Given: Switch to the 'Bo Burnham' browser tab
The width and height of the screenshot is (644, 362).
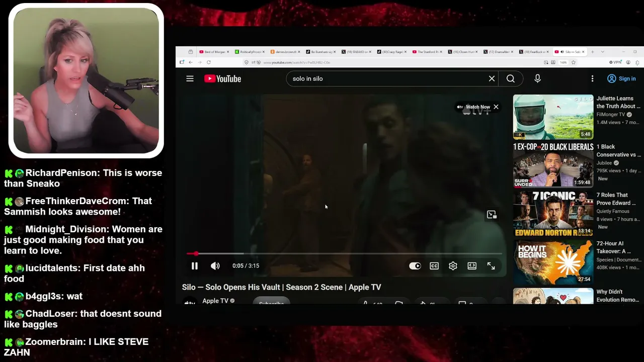Looking at the screenshot, I should tap(320, 52).
